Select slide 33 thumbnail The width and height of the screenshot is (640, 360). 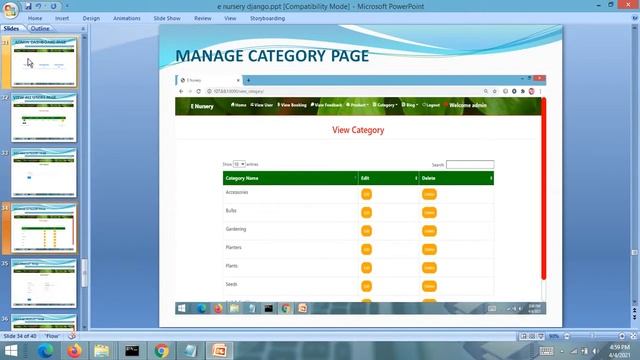click(44, 173)
